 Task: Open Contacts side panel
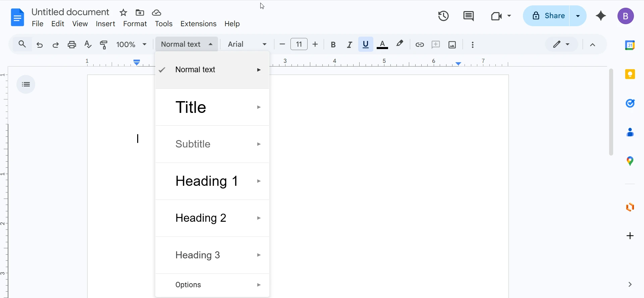click(x=630, y=132)
